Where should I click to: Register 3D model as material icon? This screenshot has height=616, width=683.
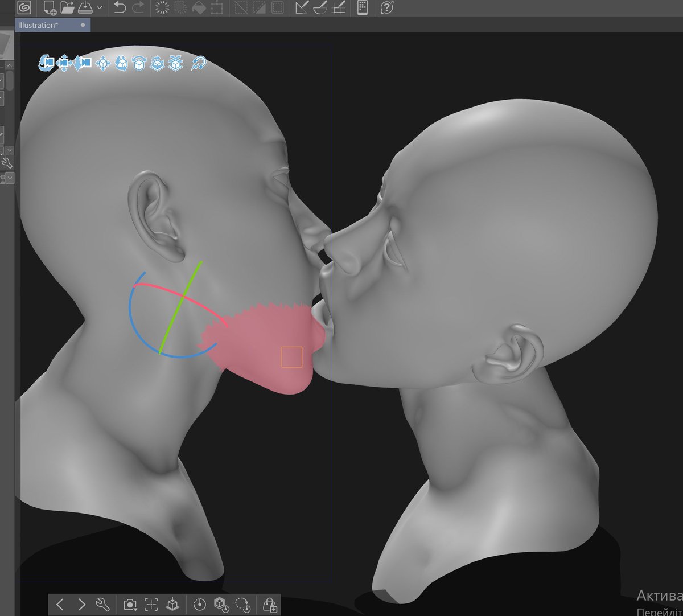[x=269, y=604]
